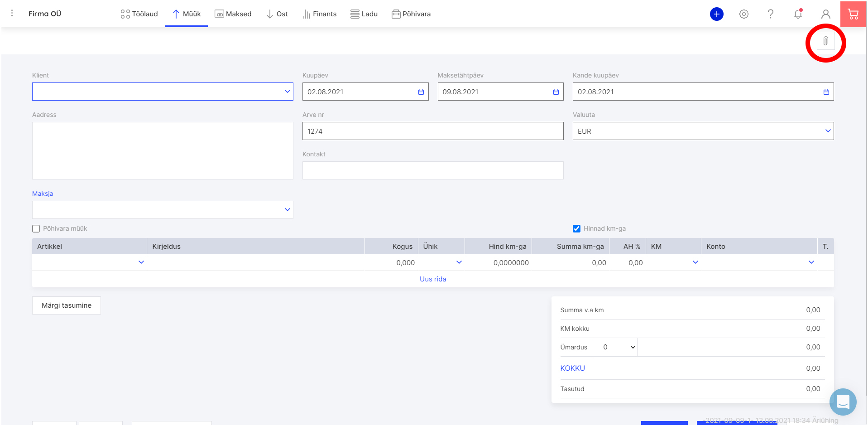Click the AH % discount cell
Image resolution: width=868 pixels, height=426 pixels.
(x=628, y=263)
